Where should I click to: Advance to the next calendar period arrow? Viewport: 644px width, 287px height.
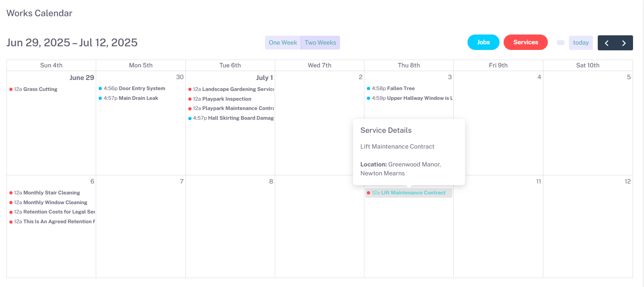[624, 43]
